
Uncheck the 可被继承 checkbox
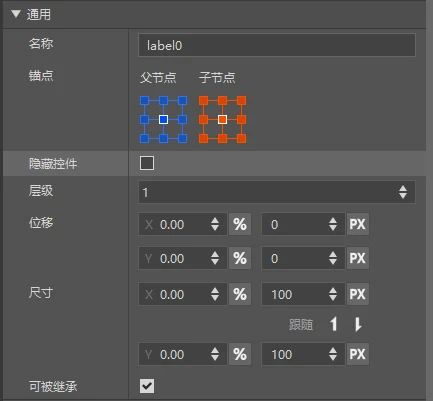coord(147,386)
